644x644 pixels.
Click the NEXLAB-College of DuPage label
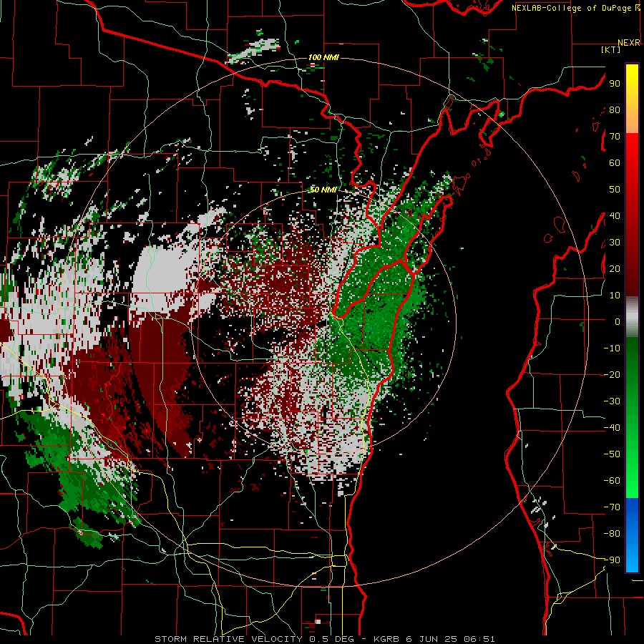(x=576, y=8)
